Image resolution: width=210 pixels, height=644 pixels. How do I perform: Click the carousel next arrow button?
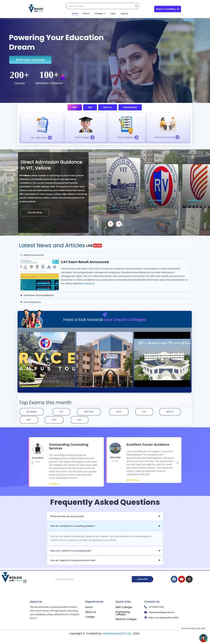tap(119, 224)
